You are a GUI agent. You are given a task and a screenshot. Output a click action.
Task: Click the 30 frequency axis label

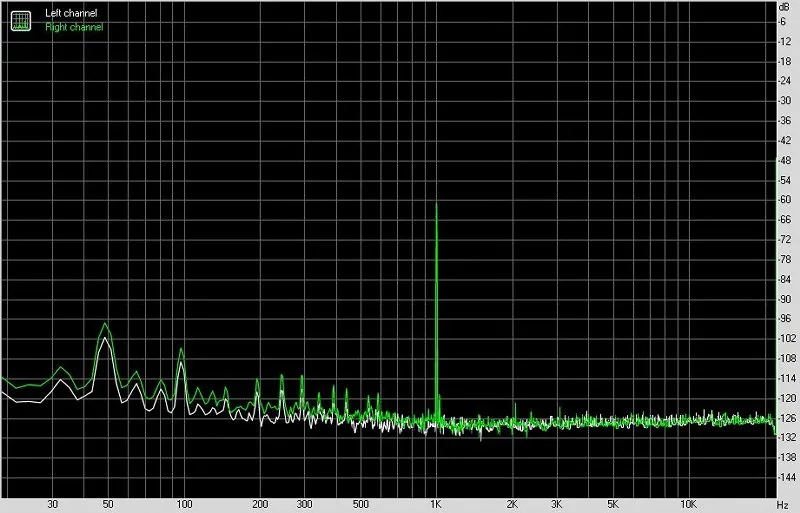point(53,504)
